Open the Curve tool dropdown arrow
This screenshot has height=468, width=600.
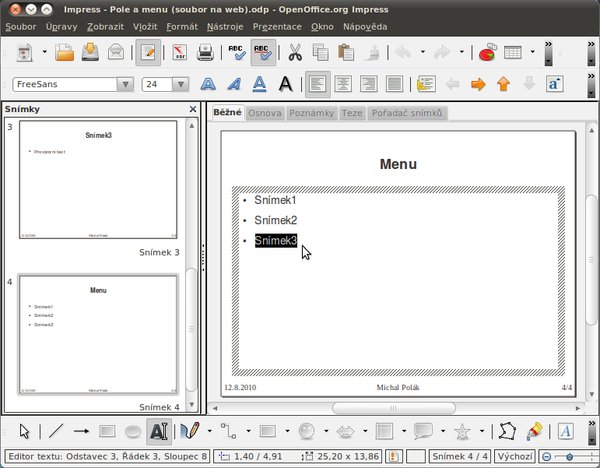[x=209, y=431]
